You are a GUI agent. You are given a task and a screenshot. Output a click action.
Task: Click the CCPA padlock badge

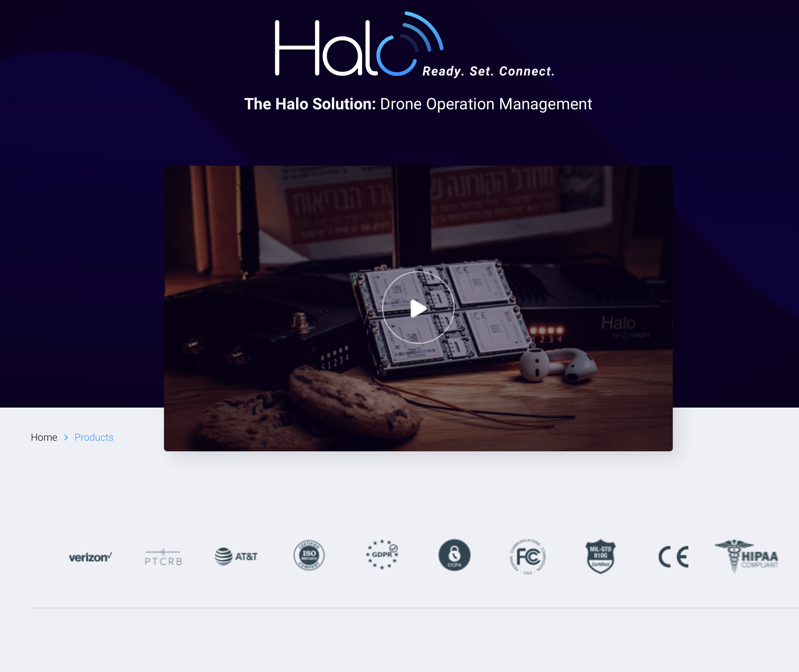(454, 555)
